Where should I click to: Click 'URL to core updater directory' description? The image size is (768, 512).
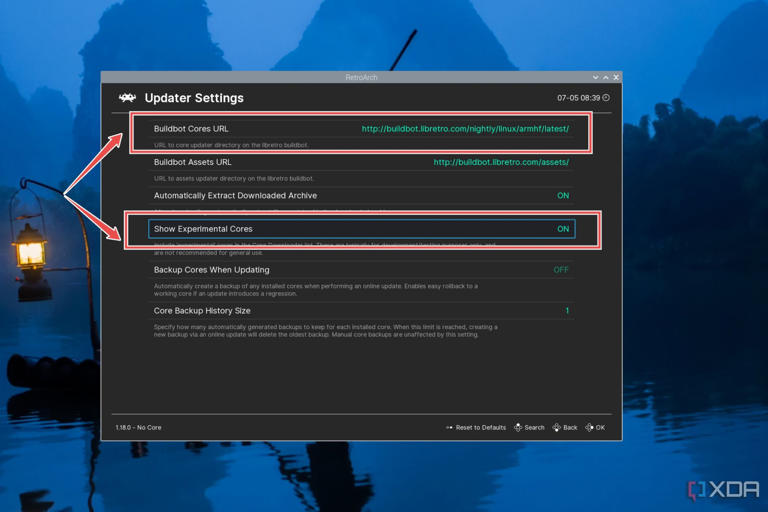click(x=231, y=145)
